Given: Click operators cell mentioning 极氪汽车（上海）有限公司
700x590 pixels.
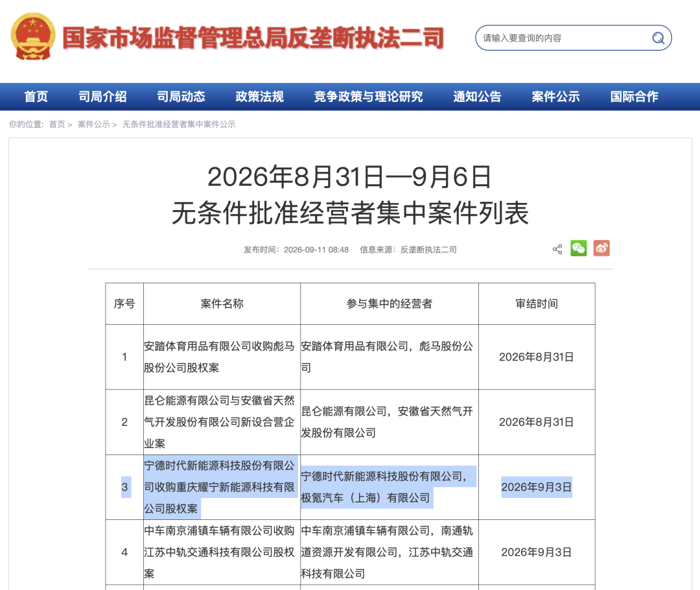Looking at the screenshot, I should click(387, 487).
